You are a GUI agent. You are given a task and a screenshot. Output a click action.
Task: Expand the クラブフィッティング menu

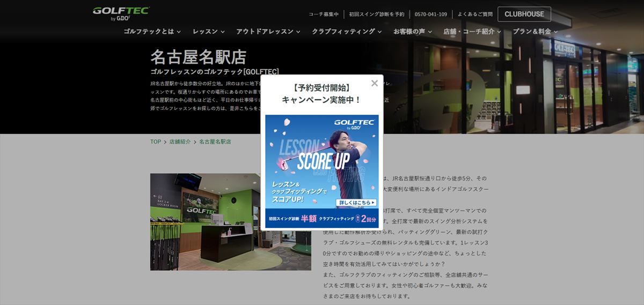click(x=347, y=32)
